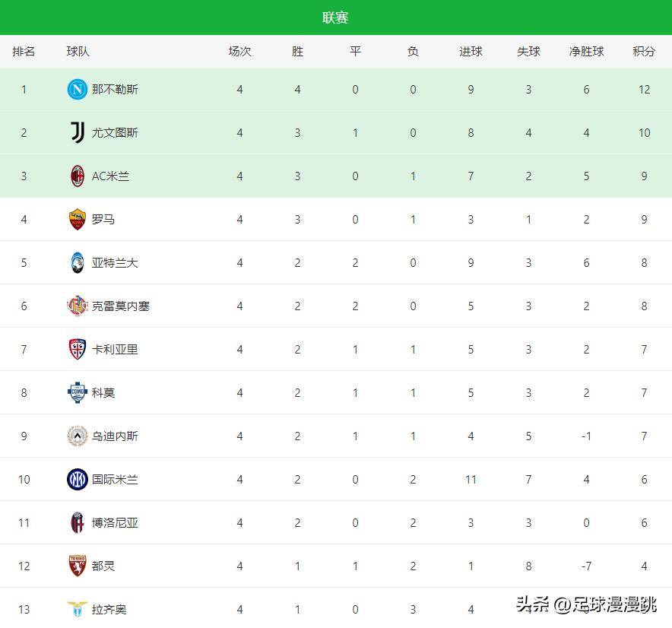Screen dimensions: 672x628
Task: Click the Napoli team crest icon
Action: point(78,90)
